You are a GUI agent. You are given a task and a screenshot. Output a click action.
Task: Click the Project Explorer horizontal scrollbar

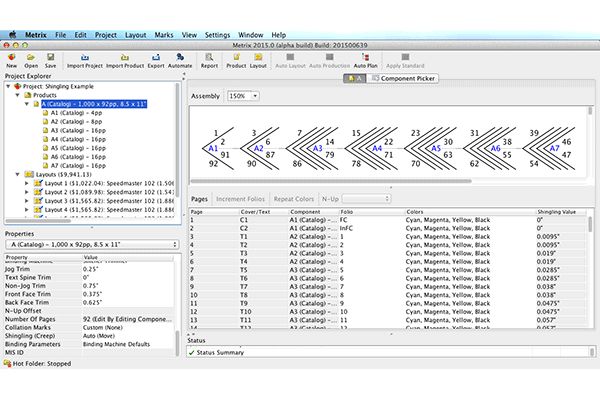click(38, 220)
